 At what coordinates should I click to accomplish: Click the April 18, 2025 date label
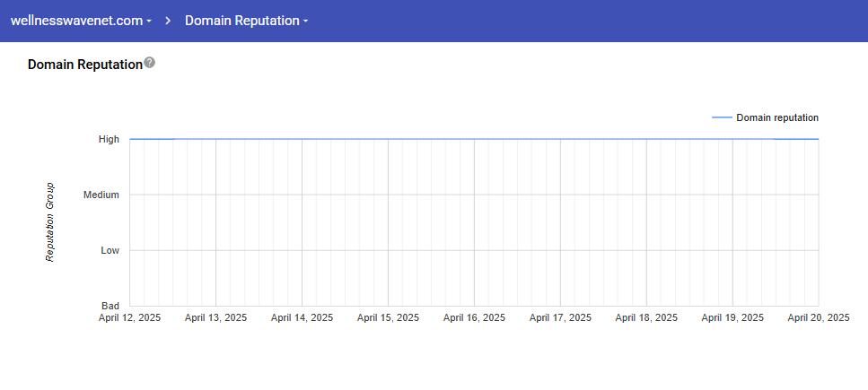tap(646, 317)
